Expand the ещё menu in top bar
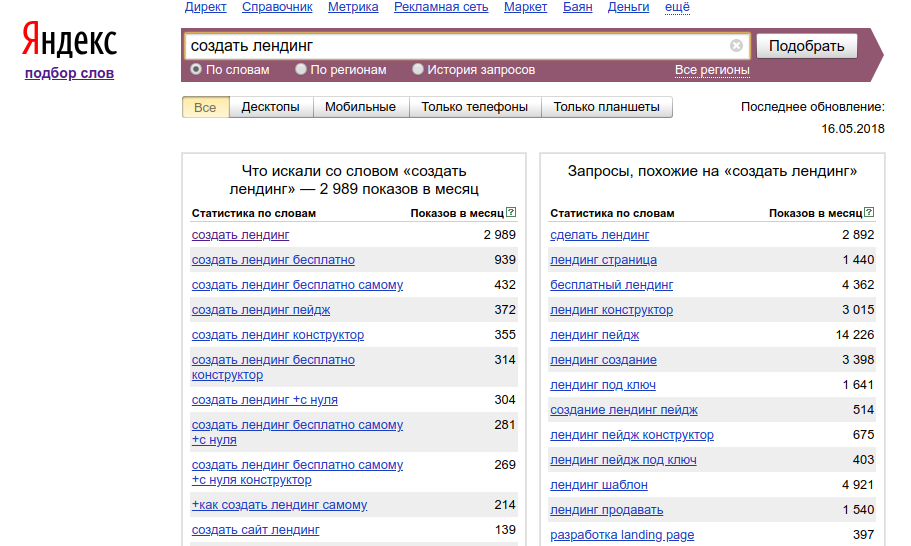This screenshot has height=546, width=911. tap(677, 7)
